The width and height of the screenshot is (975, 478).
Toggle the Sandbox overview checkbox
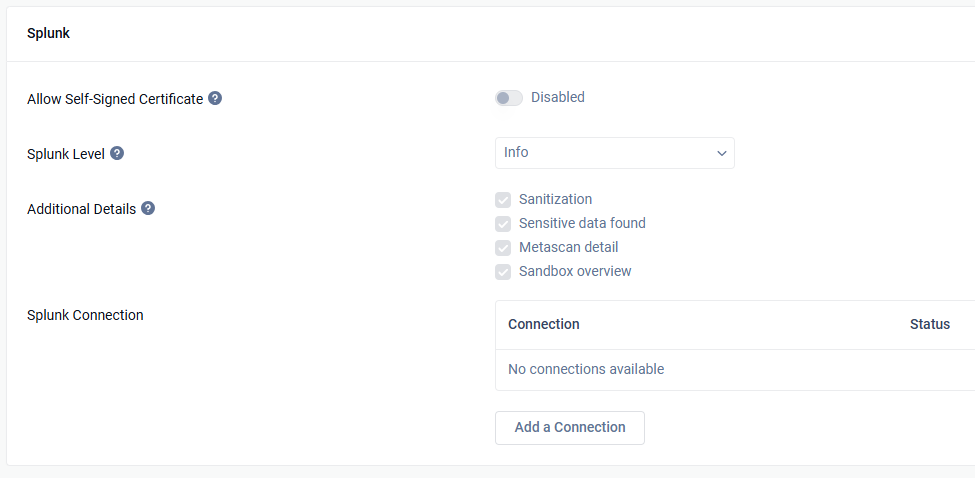point(503,272)
